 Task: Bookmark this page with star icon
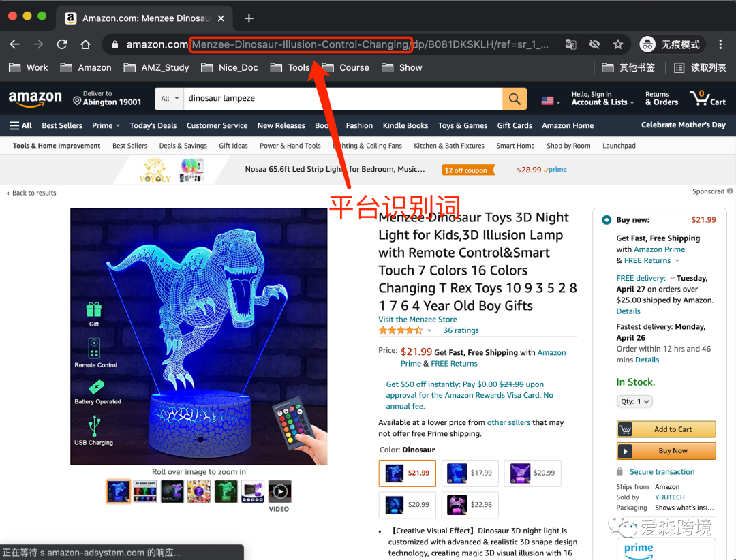point(617,44)
